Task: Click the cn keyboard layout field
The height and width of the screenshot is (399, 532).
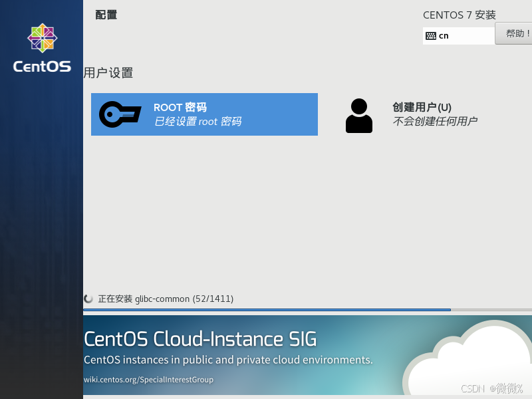Action: coord(459,36)
